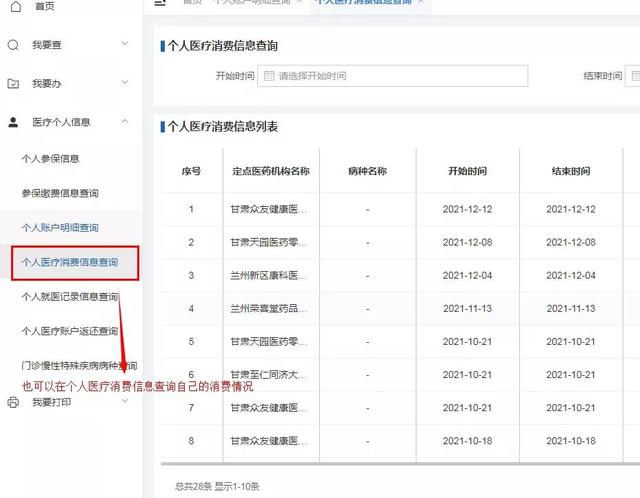Screen dimensions: 640x498
Task: Click the 个人医疗消费信息查询 section title
Action: point(222,46)
